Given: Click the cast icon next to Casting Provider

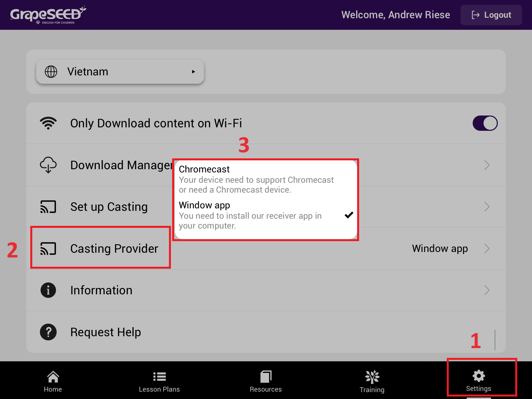Looking at the screenshot, I should (x=48, y=248).
